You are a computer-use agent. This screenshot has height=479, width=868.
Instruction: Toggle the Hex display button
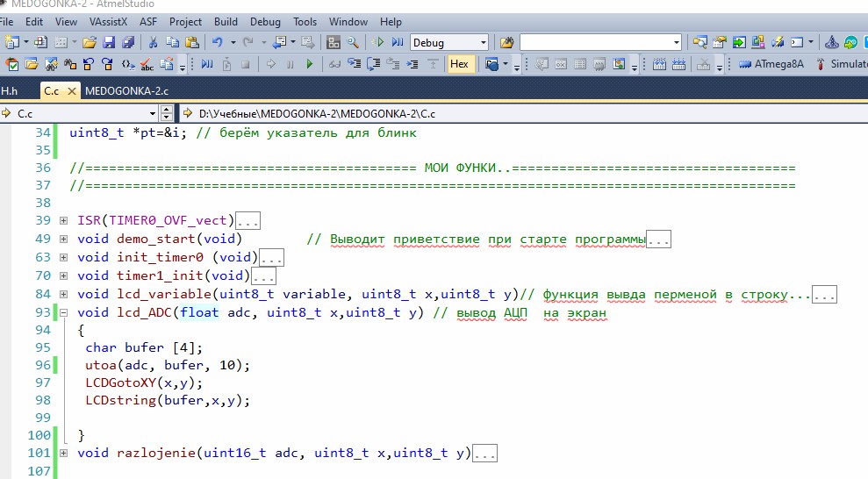tap(459, 64)
